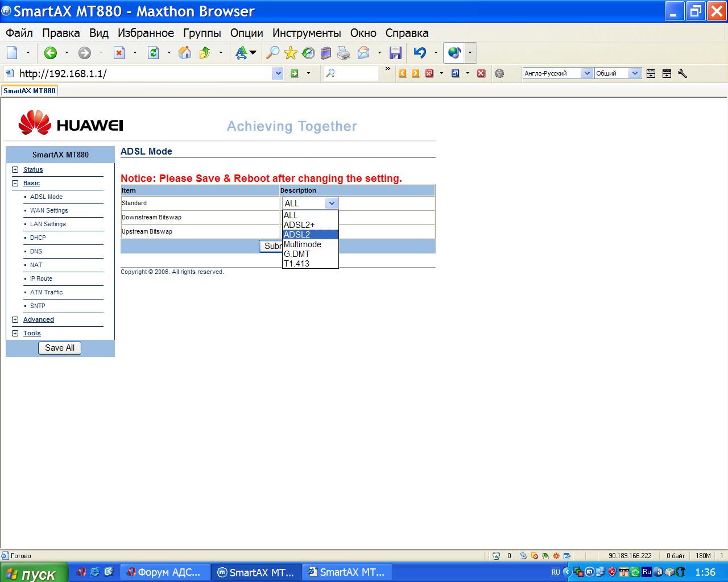Open the SNTP link
728x582 pixels.
tap(38, 306)
